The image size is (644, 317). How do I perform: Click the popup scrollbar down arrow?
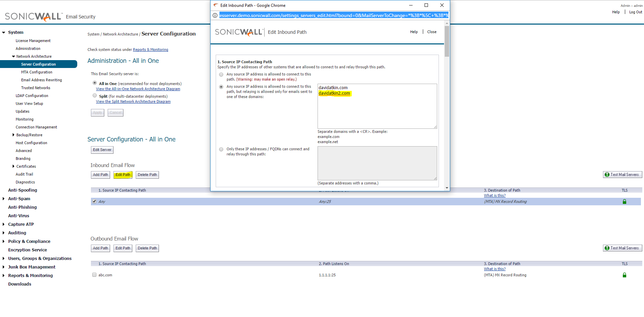pyautogui.click(x=447, y=188)
